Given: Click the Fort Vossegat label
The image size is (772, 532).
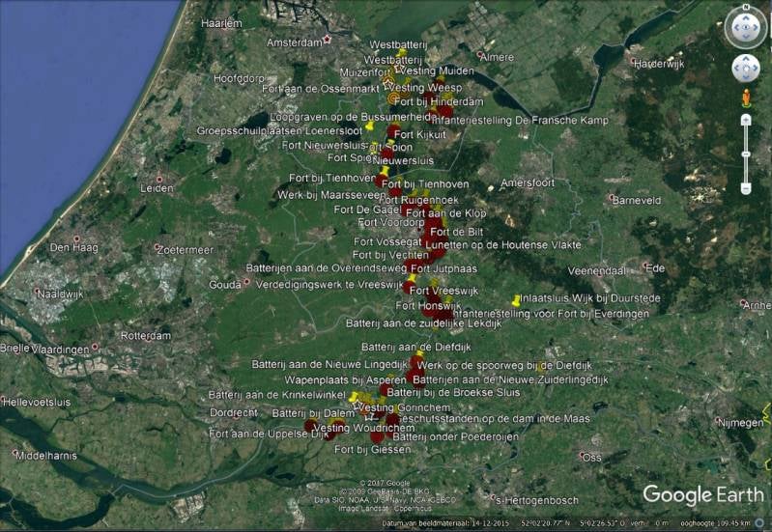Looking at the screenshot, I should tap(387, 241).
